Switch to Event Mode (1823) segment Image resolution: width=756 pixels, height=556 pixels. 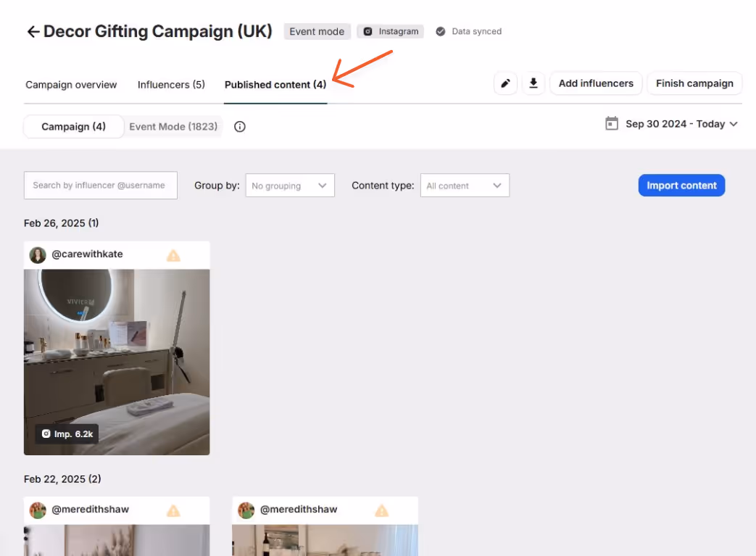[173, 127]
